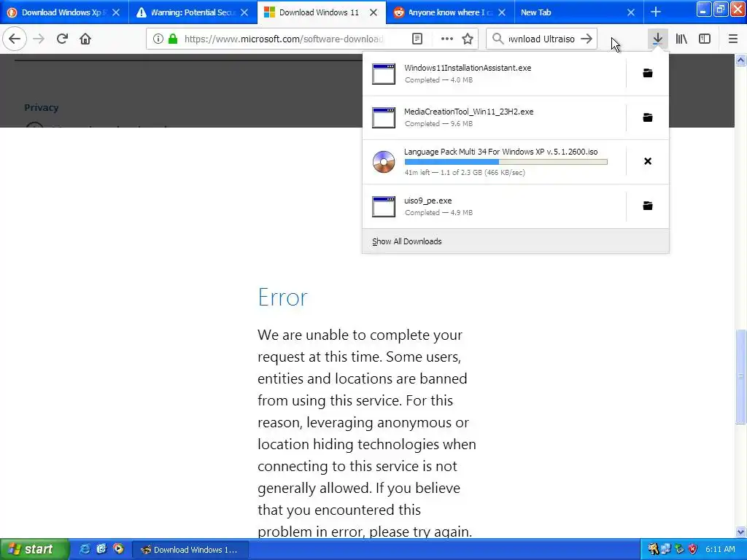Open MediaCreationTool_Win11_23H2.exe download entry
Screen dimensions: 747x560
coord(495,117)
